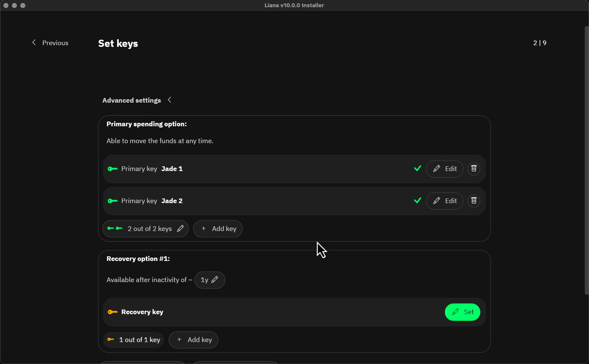This screenshot has width=589, height=364.
Task: Change the 1y inactivity timelock
Action: pyautogui.click(x=210, y=280)
